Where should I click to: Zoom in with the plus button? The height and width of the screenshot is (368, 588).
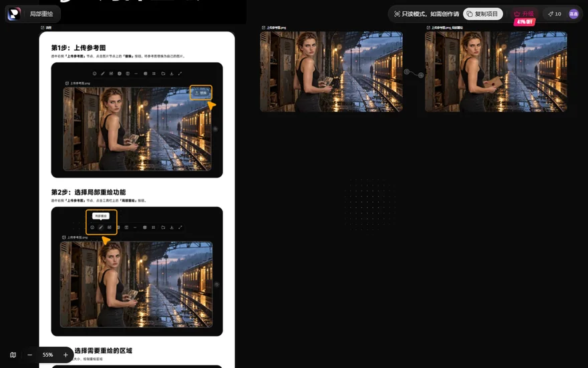coord(65,355)
